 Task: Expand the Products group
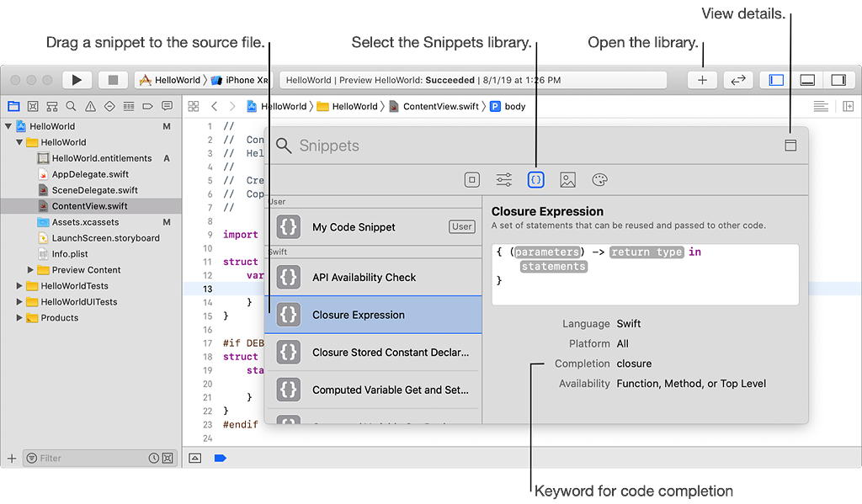pyautogui.click(x=19, y=318)
